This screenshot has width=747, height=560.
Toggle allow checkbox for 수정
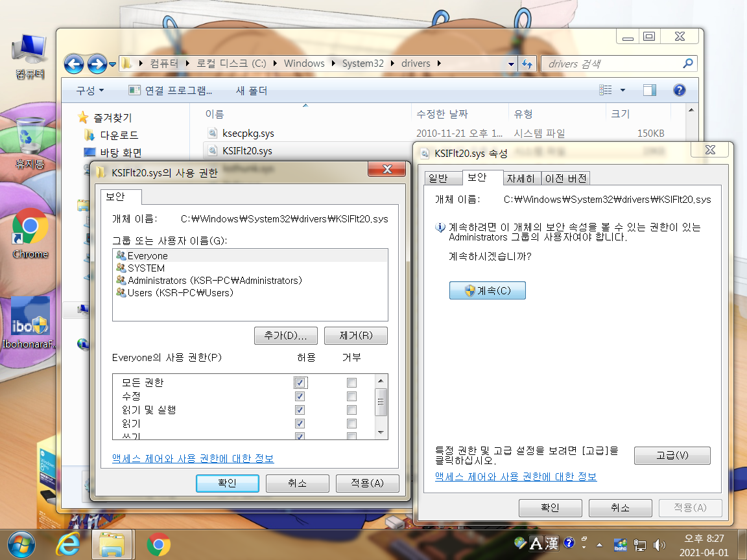(300, 396)
